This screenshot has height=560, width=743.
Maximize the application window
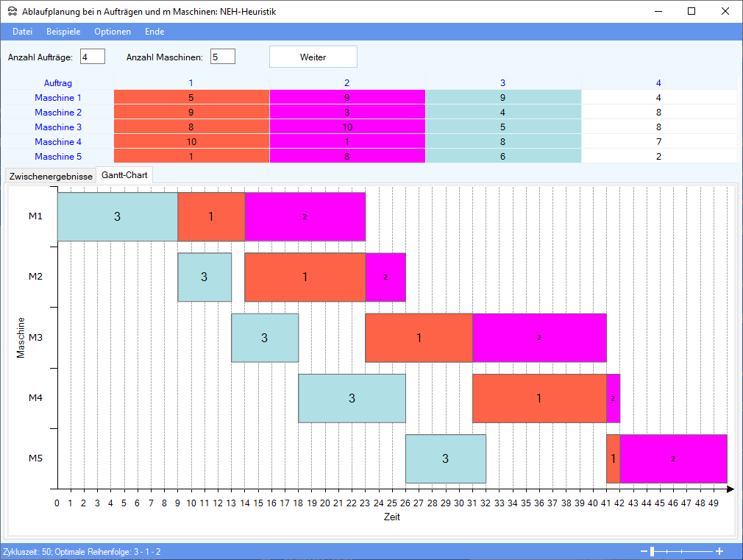[692, 11]
